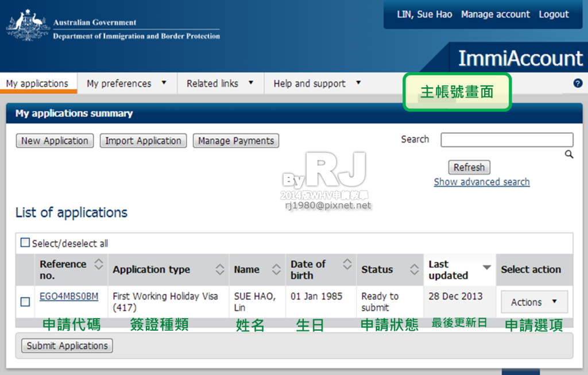Open application reference EGO4MBS0BM link

point(69,296)
